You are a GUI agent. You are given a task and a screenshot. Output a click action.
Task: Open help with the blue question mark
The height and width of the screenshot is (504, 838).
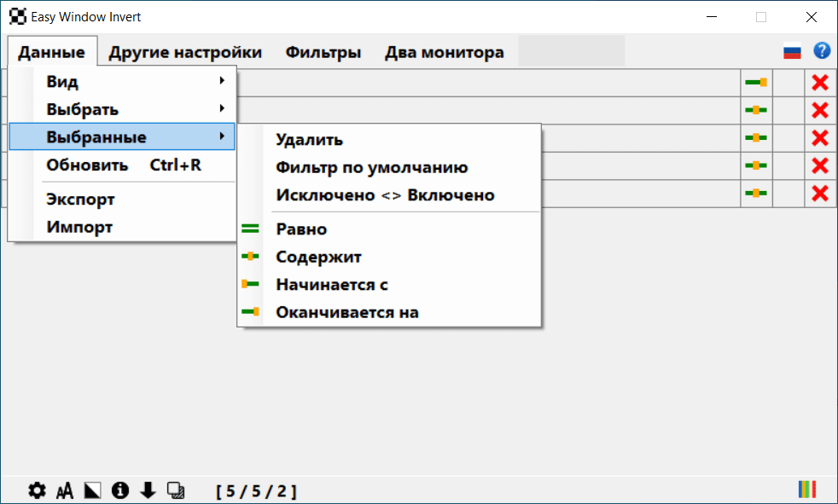point(822,51)
